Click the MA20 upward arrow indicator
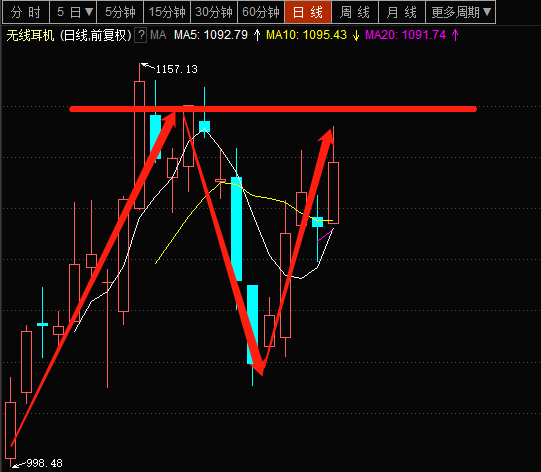Image resolution: width=541 pixels, height=472 pixels. click(455, 35)
